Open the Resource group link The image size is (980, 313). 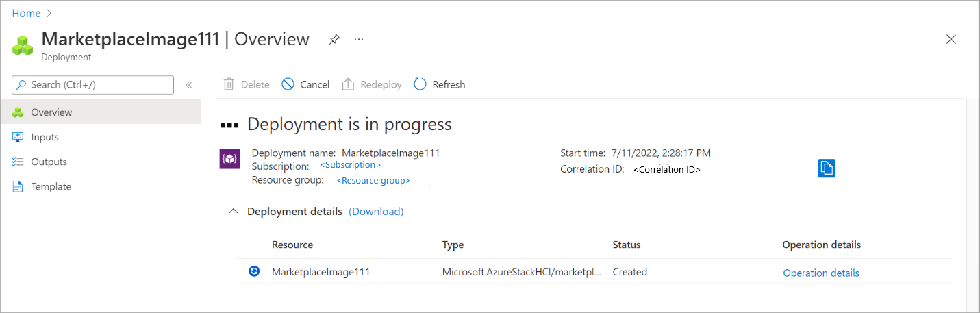373,181
